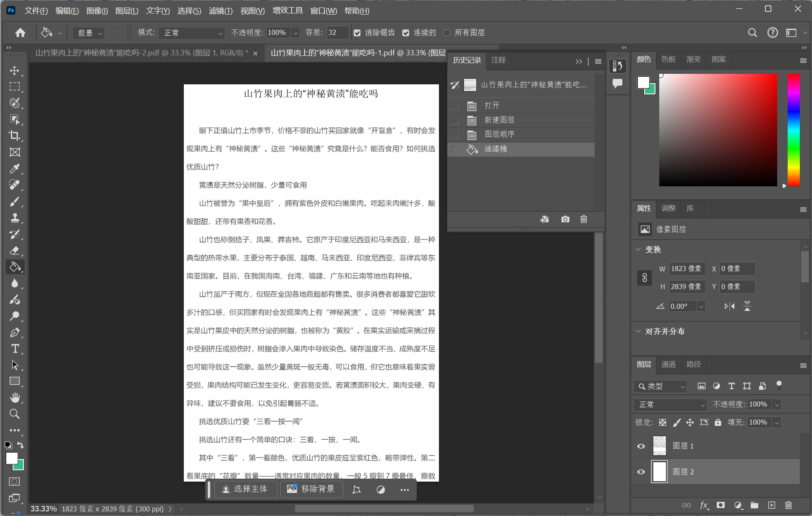The image size is (812, 516).
Task: Select the Horizontal Type tool
Action: point(15,349)
